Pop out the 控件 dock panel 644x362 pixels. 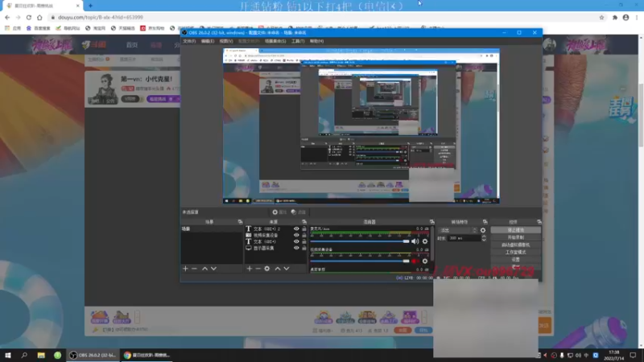pyautogui.click(x=539, y=222)
